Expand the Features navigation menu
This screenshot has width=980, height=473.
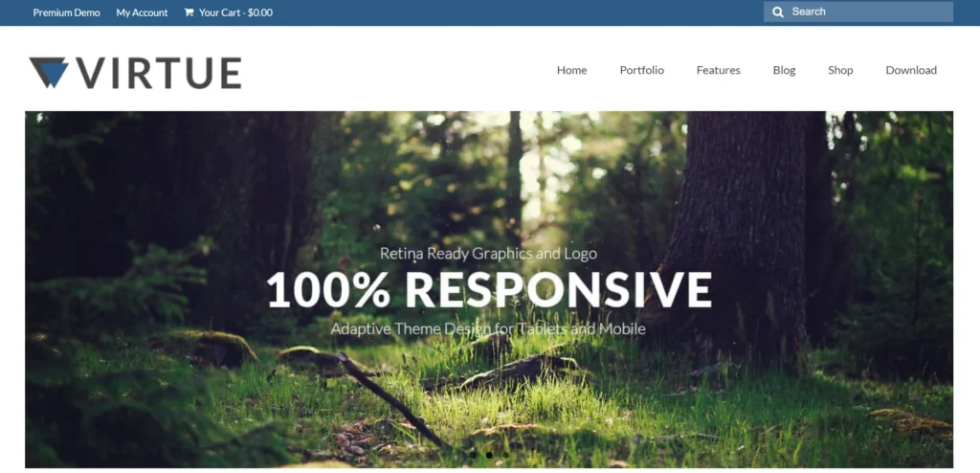tap(718, 70)
